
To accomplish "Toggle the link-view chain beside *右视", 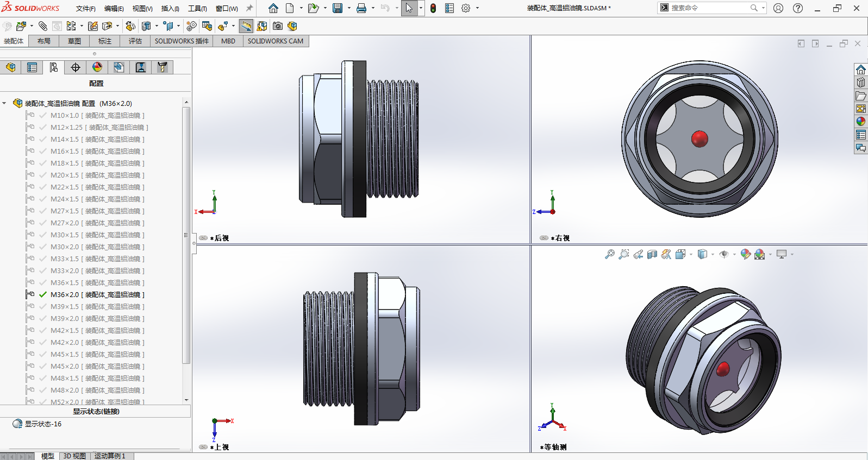I will click(x=544, y=238).
